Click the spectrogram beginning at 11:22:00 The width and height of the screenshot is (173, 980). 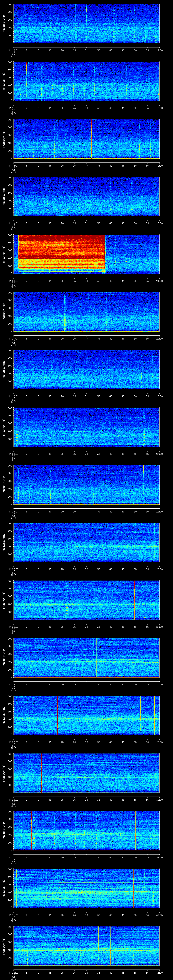86,369
